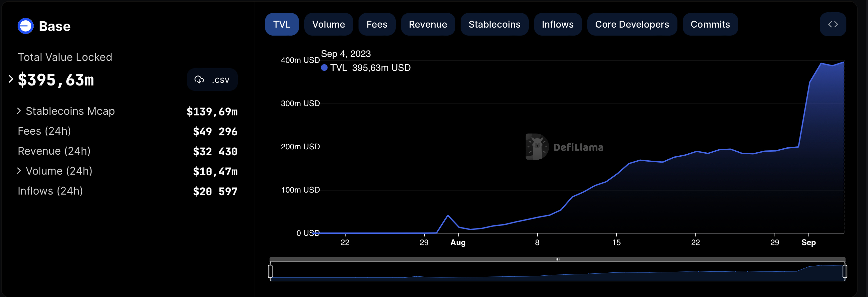Click the early August spike on the TVL line
This screenshot has width=868, height=297.
tap(448, 216)
